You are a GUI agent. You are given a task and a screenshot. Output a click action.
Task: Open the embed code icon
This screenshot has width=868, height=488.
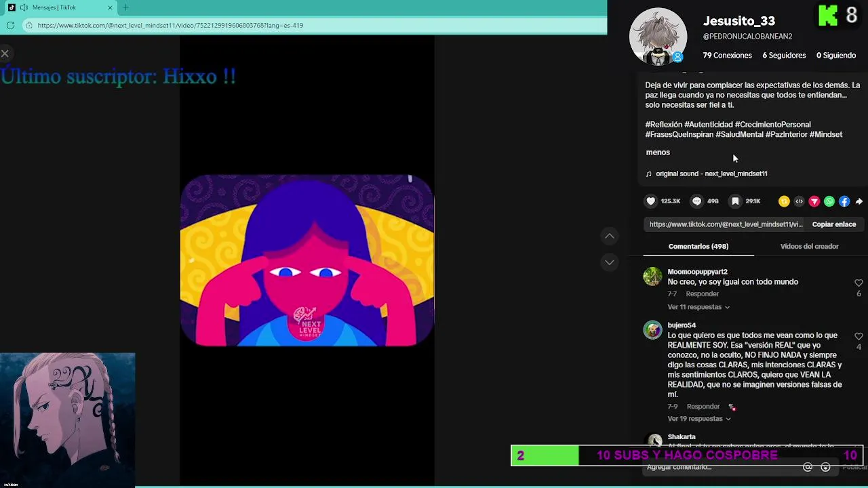[x=799, y=201]
